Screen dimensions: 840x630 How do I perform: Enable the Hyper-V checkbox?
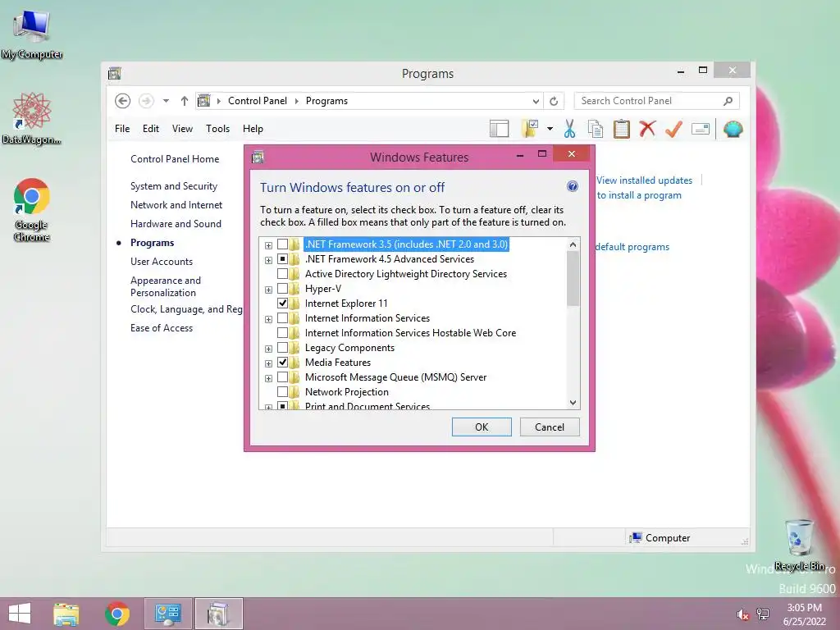coord(282,289)
